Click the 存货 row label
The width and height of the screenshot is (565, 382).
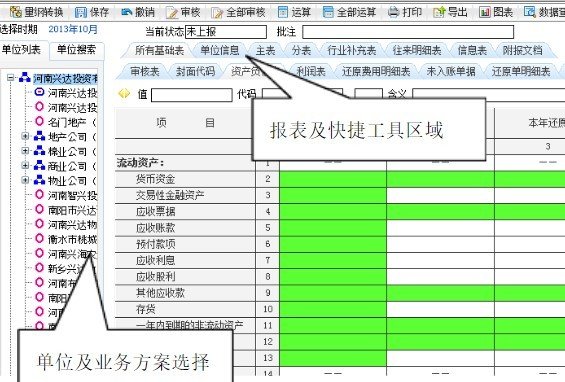point(146,309)
